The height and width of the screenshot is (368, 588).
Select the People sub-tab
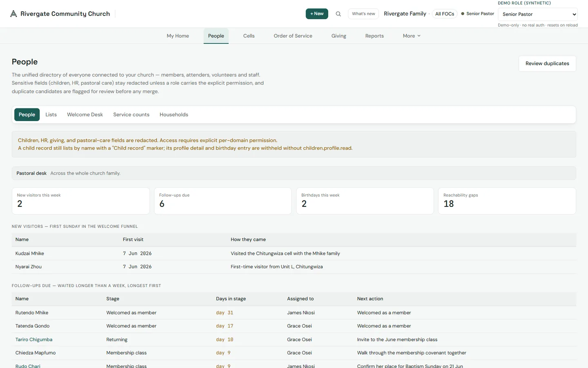pos(27,115)
